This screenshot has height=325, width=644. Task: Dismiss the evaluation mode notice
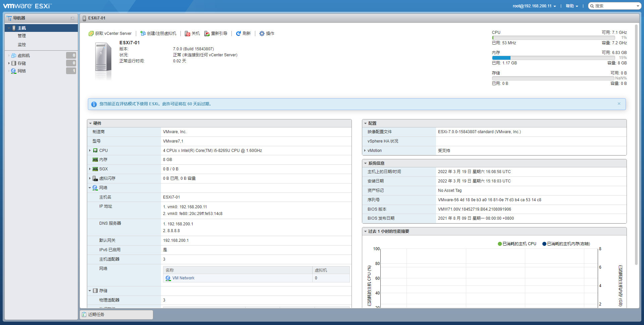pyautogui.click(x=619, y=104)
